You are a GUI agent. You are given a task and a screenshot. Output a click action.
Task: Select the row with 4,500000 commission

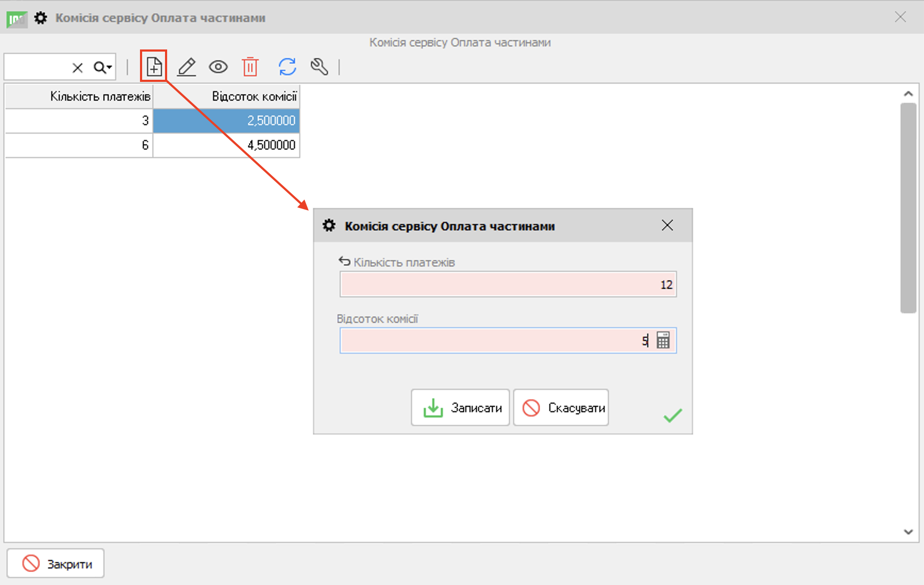[227, 145]
